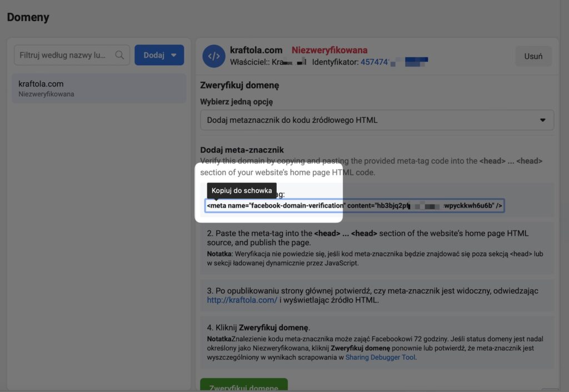Focus the Filtruj według nazwy filter field
This screenshot has width=569, height=392.
(x=72, y=55)
